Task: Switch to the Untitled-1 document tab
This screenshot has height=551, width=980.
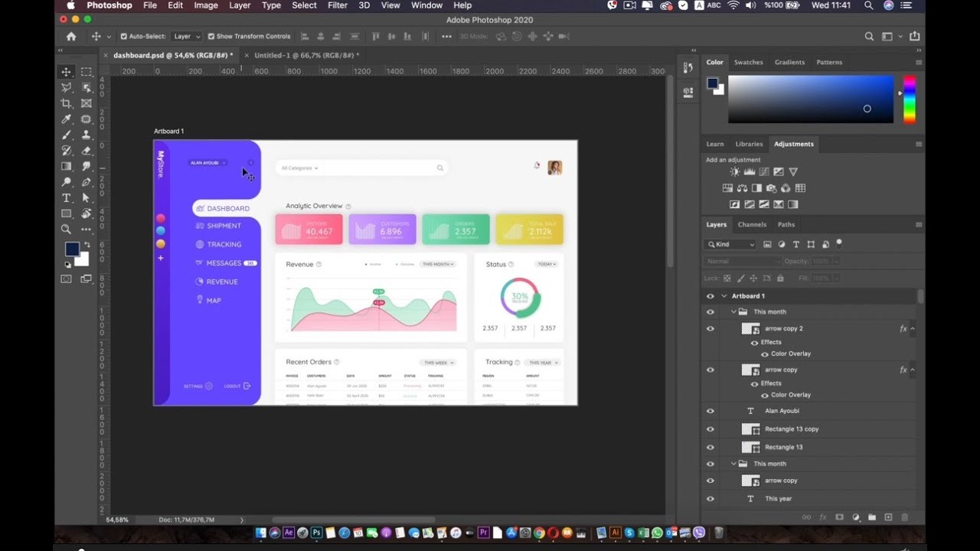Action: 306,55
